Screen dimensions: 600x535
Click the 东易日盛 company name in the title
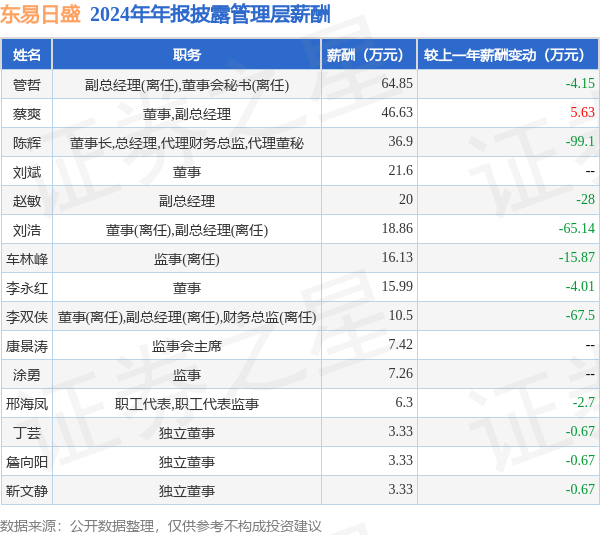(x=41, y=14)
